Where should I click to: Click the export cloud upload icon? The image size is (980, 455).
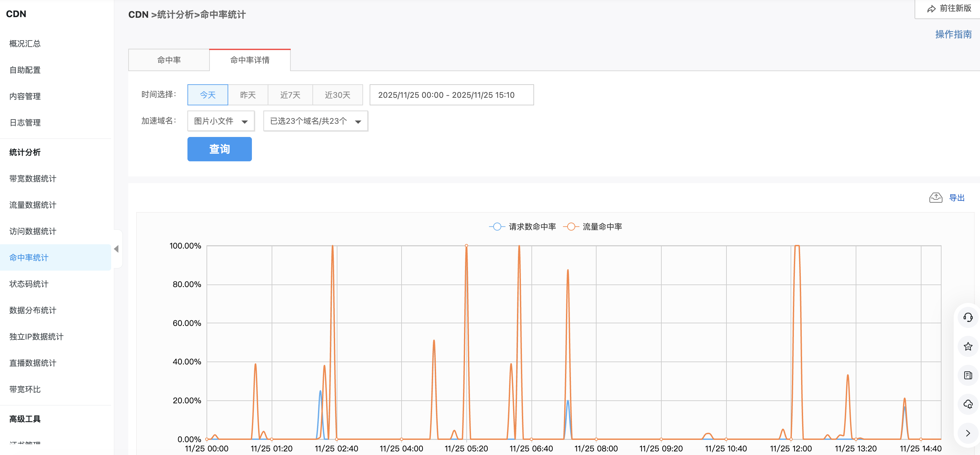coord(936,198)
